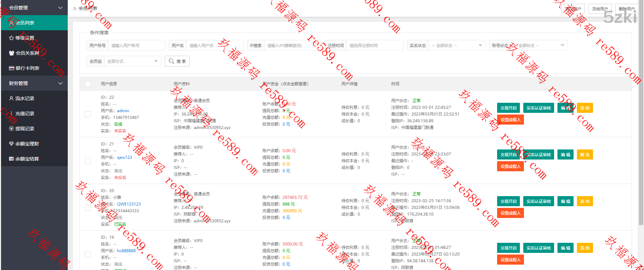This screenshot has height=270, width=644.
Task: Click the star icon beside 等级设置
Action: pyautogui.click(x=11, y=38)
